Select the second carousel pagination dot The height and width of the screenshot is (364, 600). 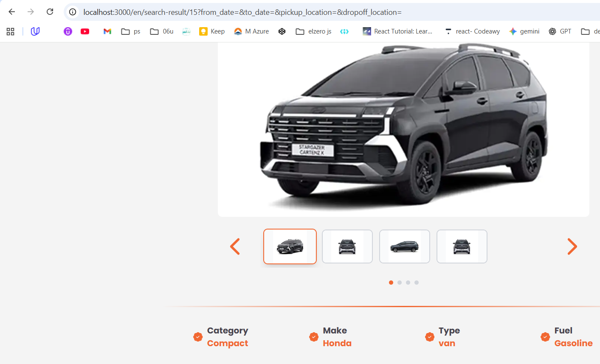tap(400, 283)
